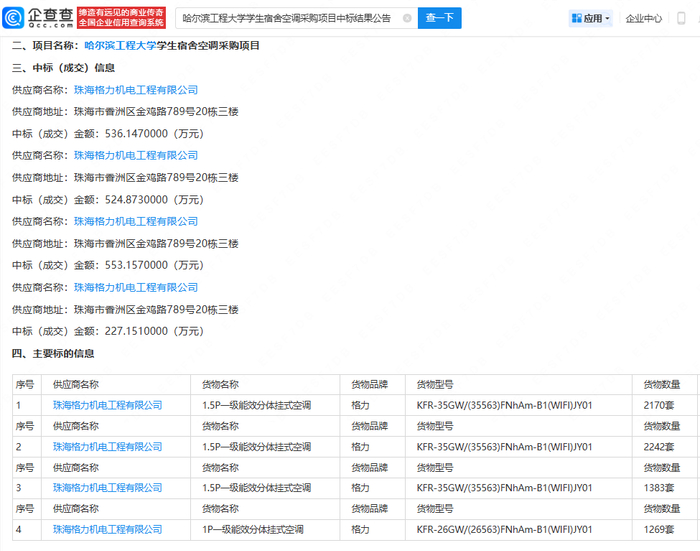Open the supplier link above the 524.8730000 amount

coord(136,156)
